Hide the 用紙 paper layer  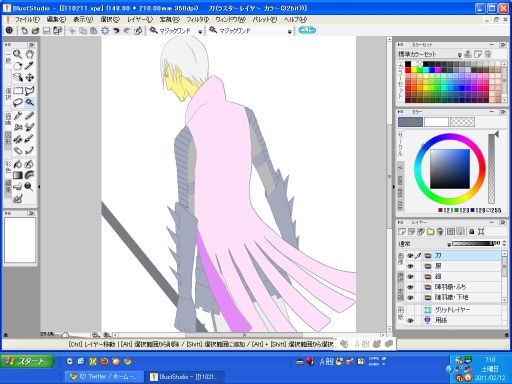(410, 320)
